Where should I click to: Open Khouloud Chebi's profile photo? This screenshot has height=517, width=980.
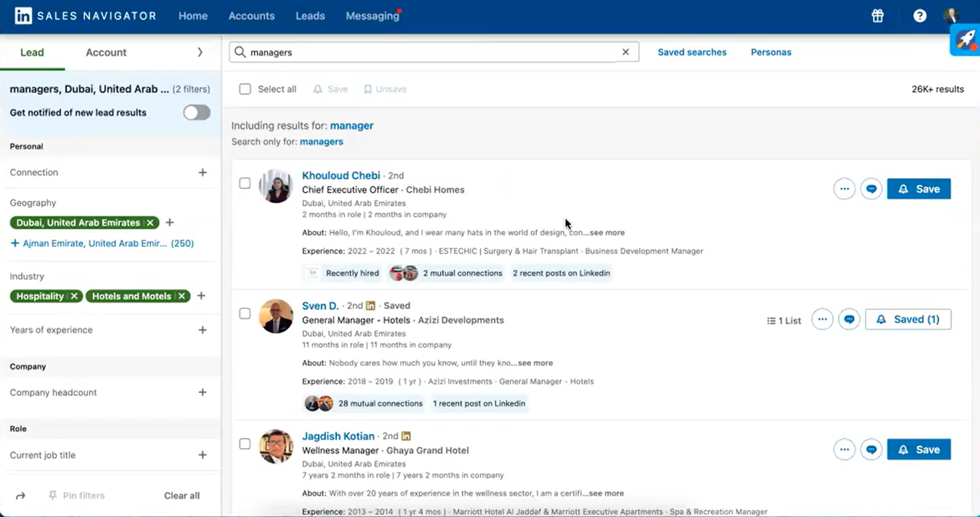tap(276, 186)
